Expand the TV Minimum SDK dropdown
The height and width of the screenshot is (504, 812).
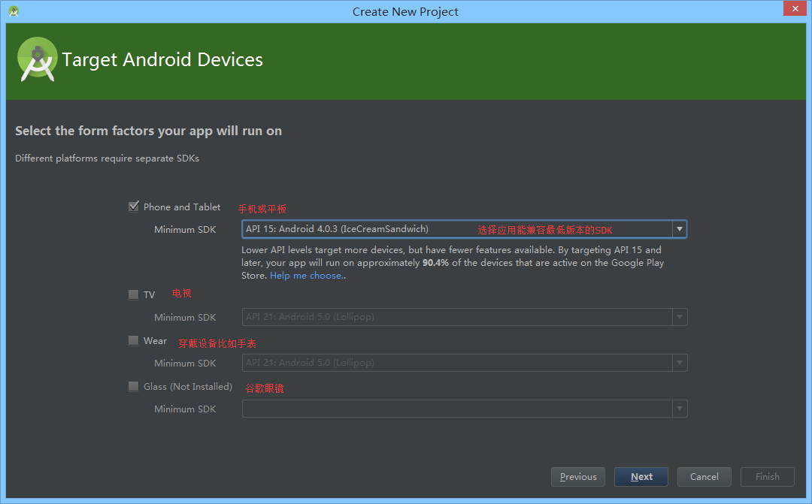click(679, 317)
